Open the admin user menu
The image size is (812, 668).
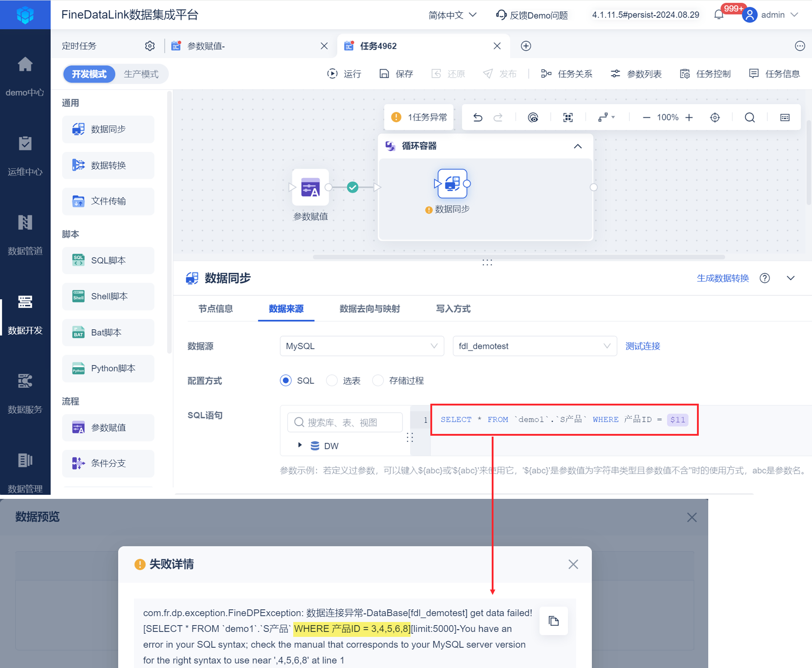pyautogui.click(x=771, y=15)
